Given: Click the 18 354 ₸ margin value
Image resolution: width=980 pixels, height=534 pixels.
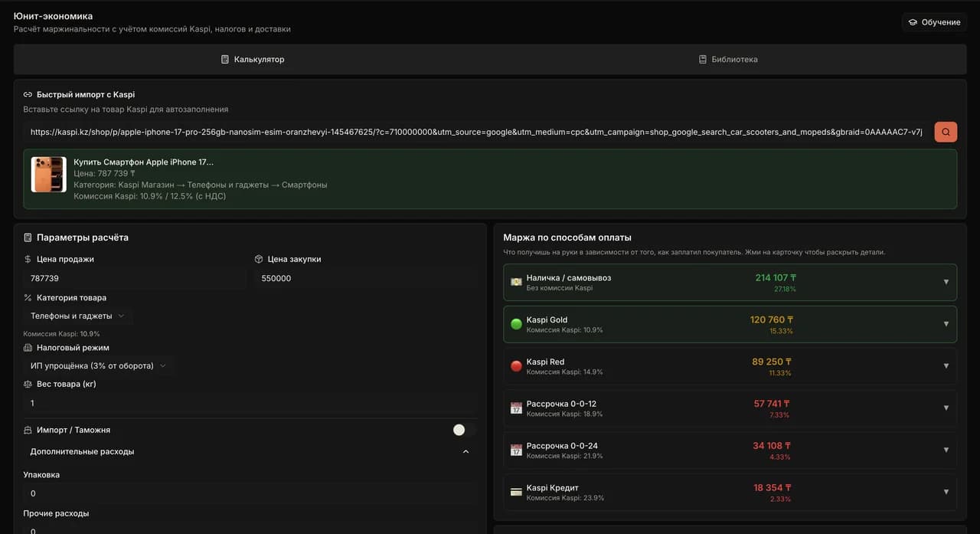Looking at the screenshot, I should click(x=773, y=487).
